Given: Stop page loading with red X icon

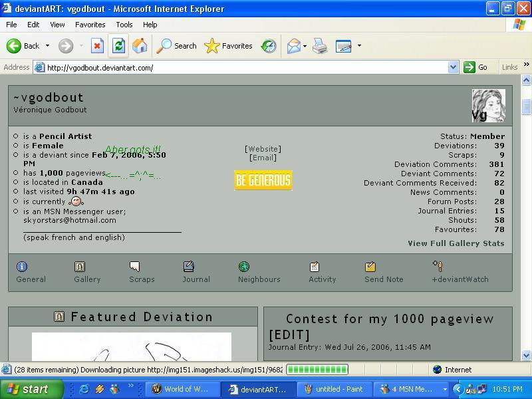Looking at the screenshot, I should [97, 46].
